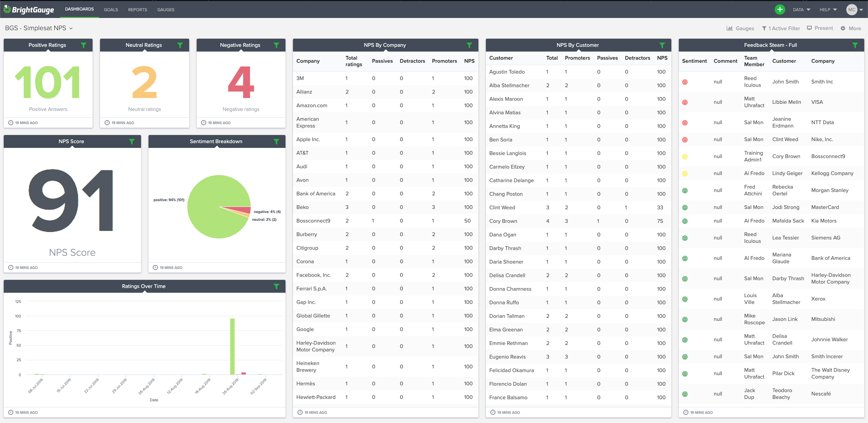Viewport: 868px width, 423px height.
Task: Click filter icon on NPS By Company
Action: point(469,45)
